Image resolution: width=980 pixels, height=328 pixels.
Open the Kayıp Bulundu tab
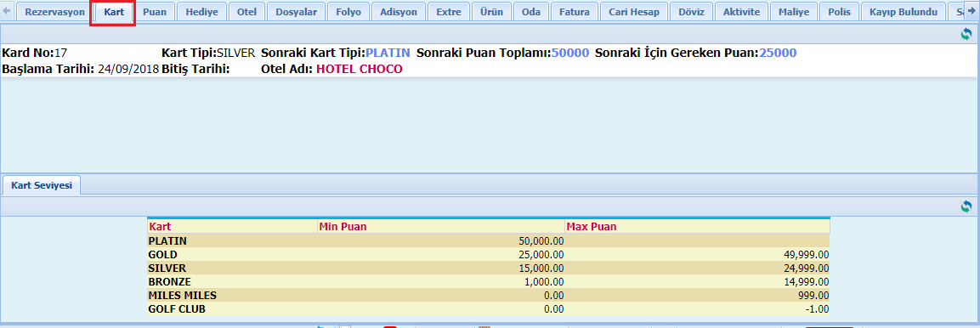[904, 12]
